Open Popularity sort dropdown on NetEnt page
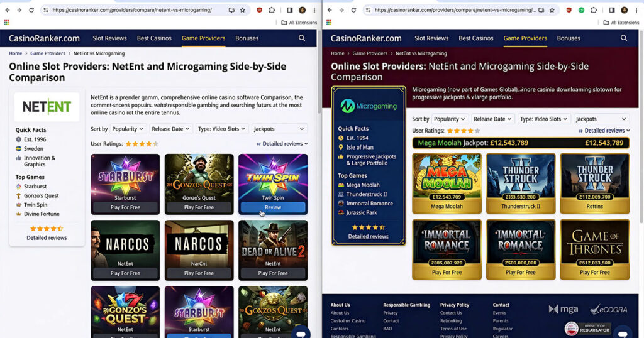Viewport: 644px width, 338px height. [128, 129]
